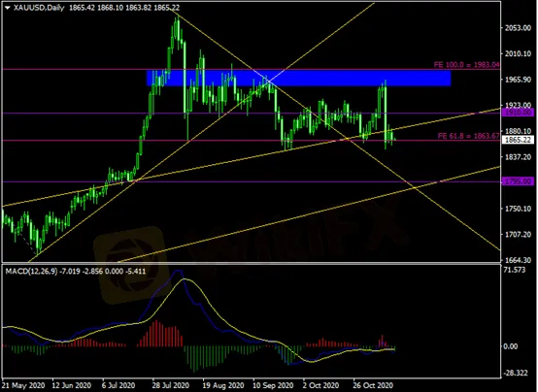Click the 10 Sep 2020 date label
Screen dimensions: 538x392
(x=273, y=385)
